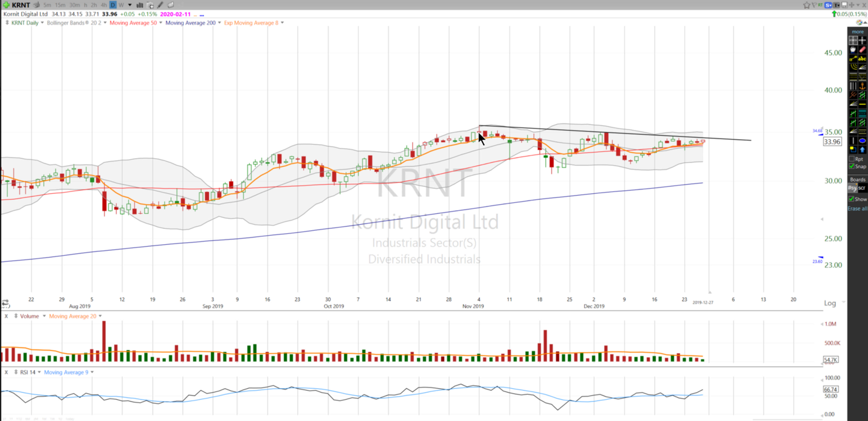
Task: Click the favorite star icon
Action: pyautogui.click(x=807, y=5)
